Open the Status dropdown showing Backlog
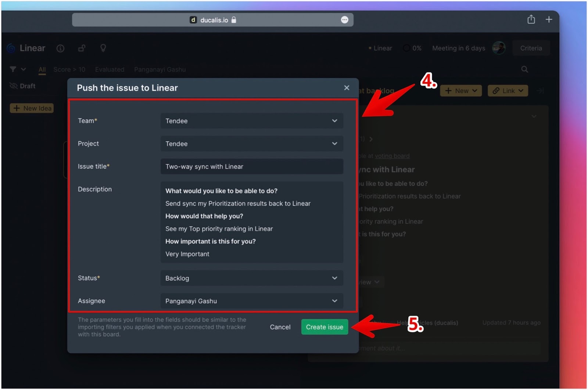Image resolution: width=588 pixels, height=390 pixels. (x=252, y=278)
